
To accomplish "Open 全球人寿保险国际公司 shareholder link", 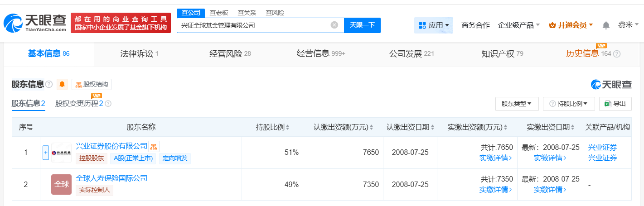I will (x=111, y=178).
